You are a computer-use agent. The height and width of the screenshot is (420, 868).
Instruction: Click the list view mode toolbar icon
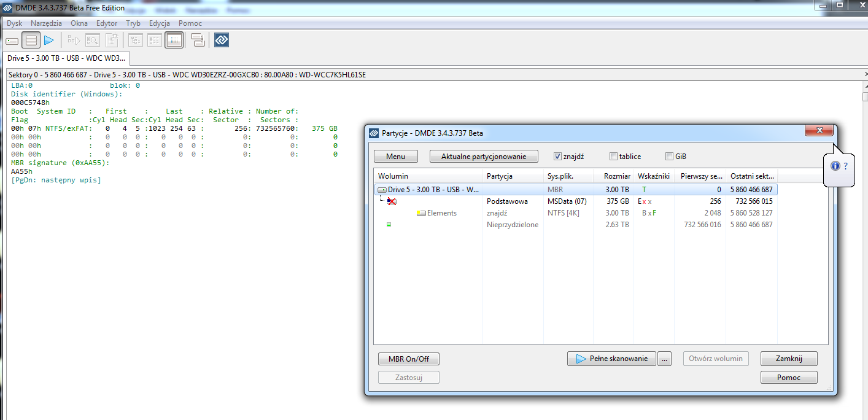(x=155, y=41)
